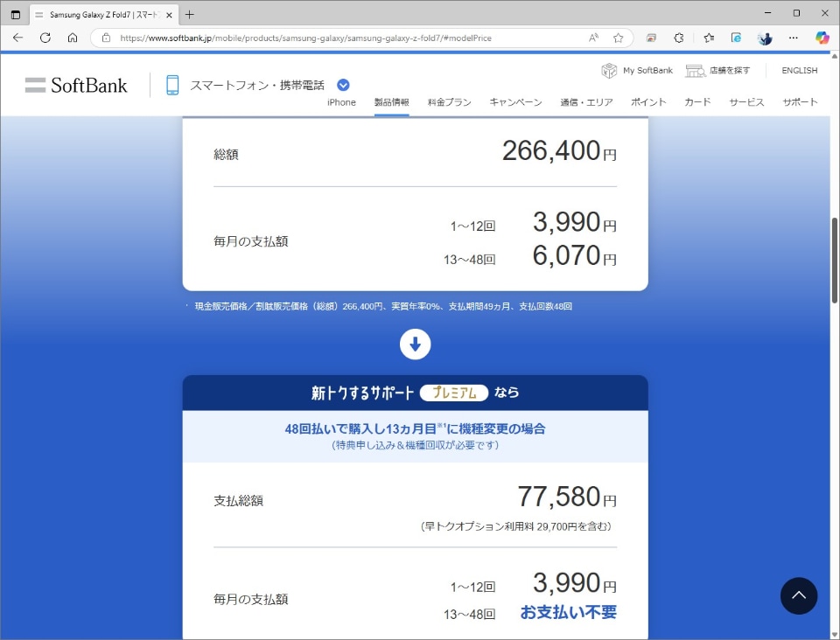Open the 通信・エリア menu item

coord(586,102)
